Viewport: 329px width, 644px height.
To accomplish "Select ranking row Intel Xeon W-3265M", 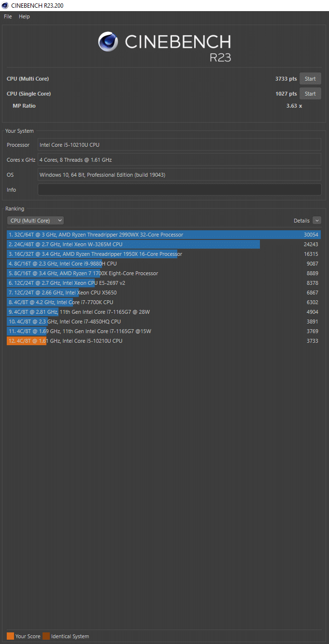I will tap(164, 244).
